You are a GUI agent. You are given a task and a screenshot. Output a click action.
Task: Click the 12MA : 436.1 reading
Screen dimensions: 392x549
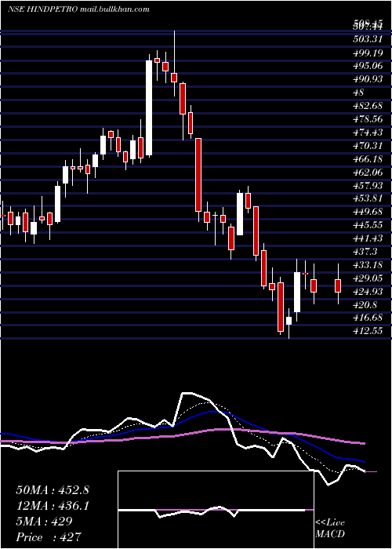tap(53, 506)
